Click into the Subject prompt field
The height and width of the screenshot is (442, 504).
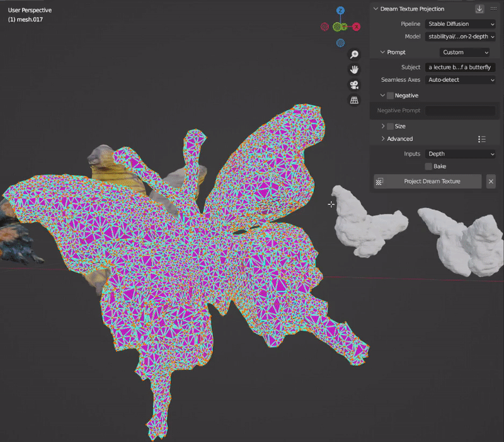point(461,67)
